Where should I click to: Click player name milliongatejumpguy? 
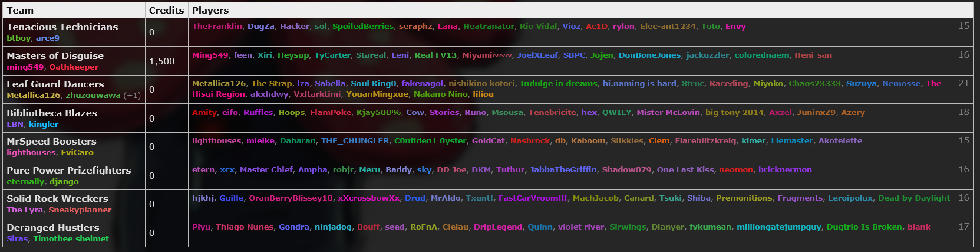[779, 227]
